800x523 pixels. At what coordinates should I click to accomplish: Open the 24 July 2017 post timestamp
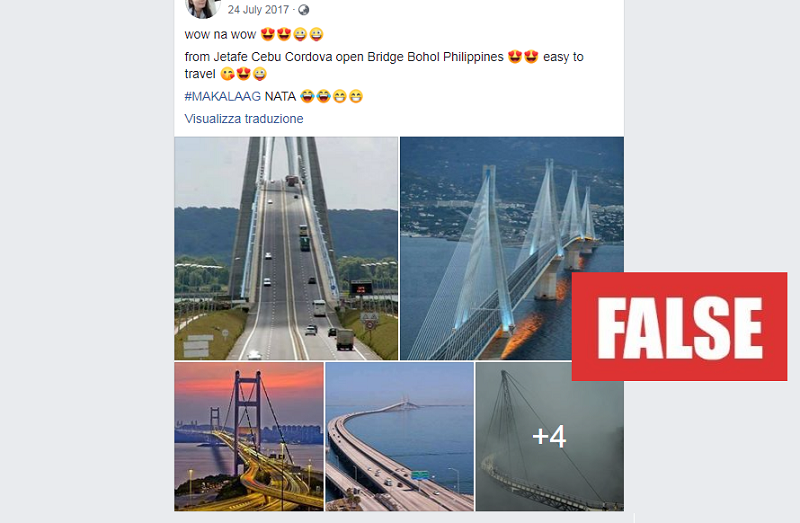tap(258, 10)
